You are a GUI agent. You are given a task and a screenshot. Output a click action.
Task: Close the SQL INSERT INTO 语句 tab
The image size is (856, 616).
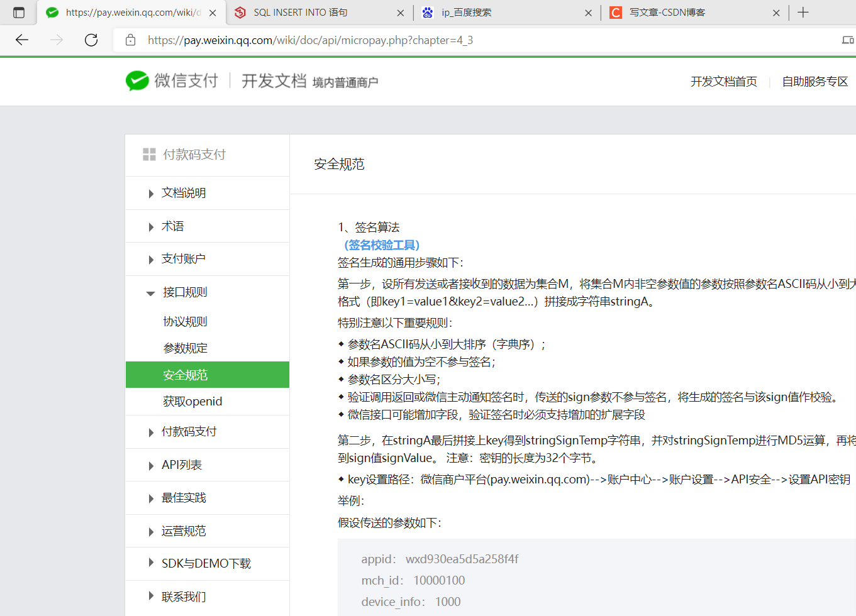coord(401,13)
